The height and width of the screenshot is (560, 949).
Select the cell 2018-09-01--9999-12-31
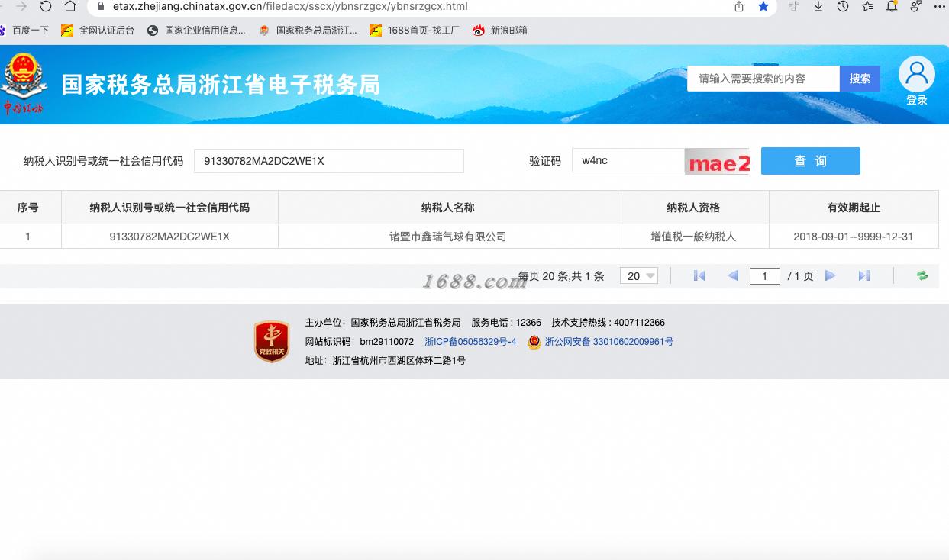click(x=854, y=237)
